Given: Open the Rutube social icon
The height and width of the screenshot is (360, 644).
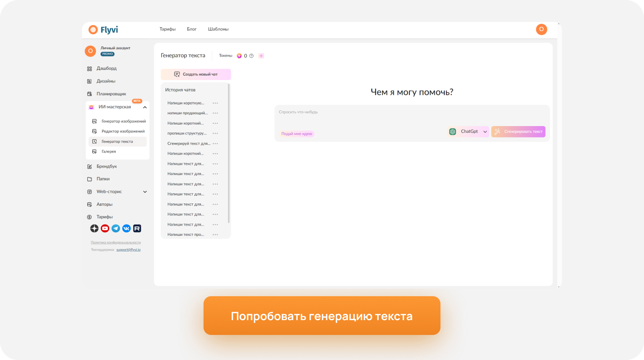Looking at the screenshot, I should [x=137, y=228].
